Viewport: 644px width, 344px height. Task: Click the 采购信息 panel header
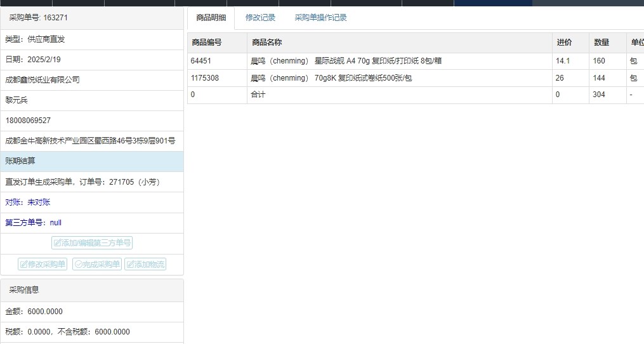(x=92, y=290)
